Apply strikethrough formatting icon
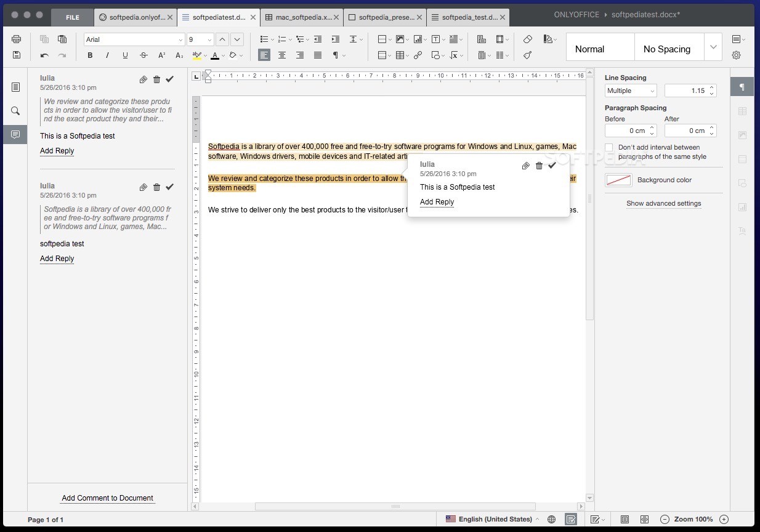Image resolution: width=760 pixels, height=532 pixels. (144, 55)
